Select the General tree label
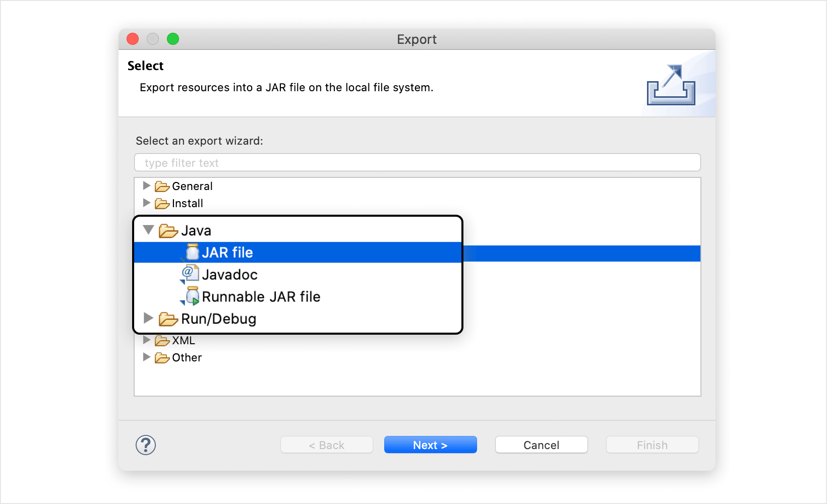 (192, 186)
